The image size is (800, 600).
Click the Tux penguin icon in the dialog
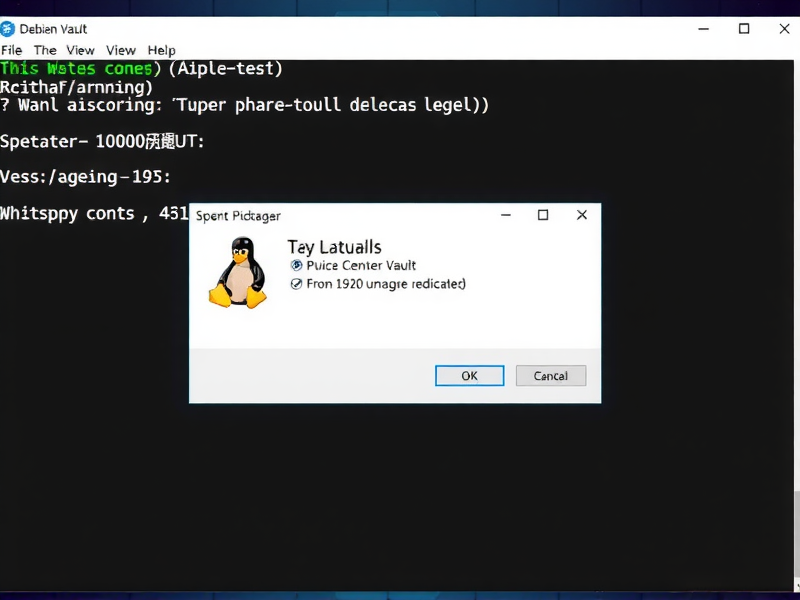238,273
